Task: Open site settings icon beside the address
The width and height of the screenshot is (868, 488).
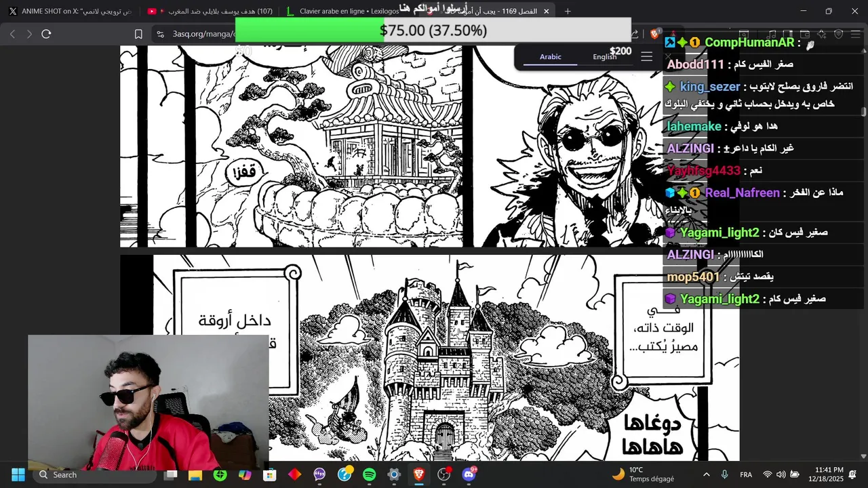Action: tap(160, 34)
